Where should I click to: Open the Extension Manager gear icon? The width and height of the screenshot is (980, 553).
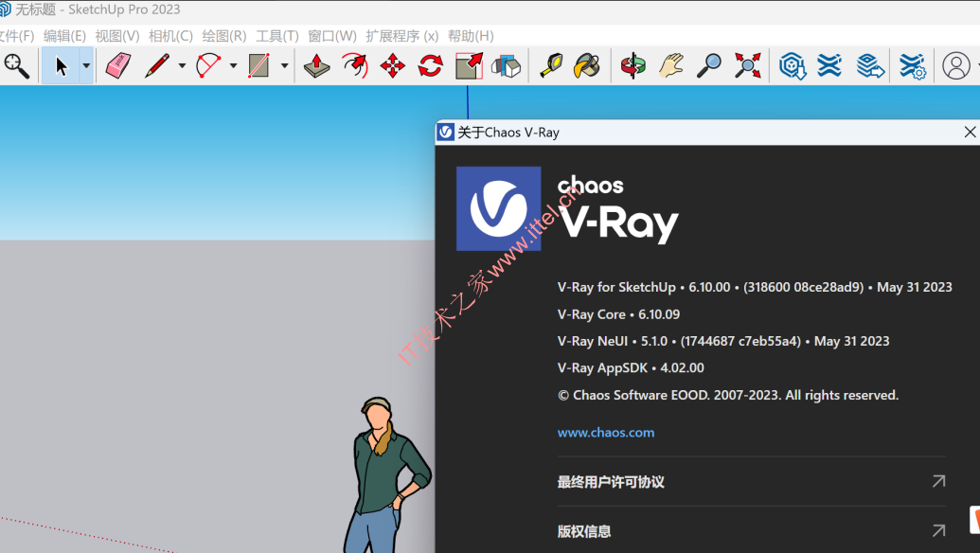pyautogui.click(x=912, y=65)
